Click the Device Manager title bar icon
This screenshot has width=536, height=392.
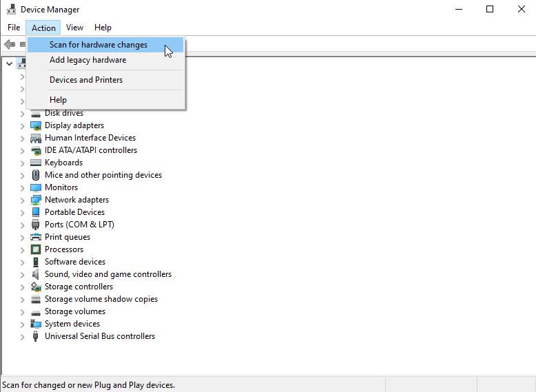pos(11,9)
